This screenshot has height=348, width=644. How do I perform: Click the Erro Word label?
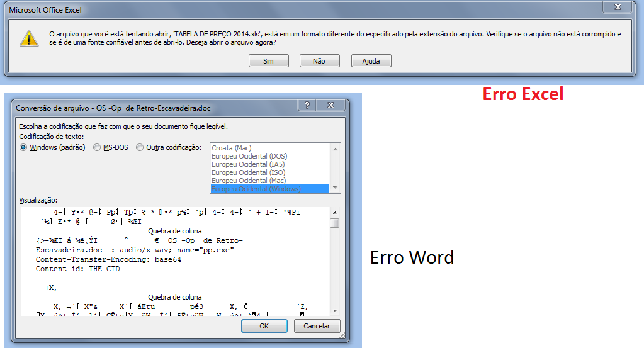412,258
